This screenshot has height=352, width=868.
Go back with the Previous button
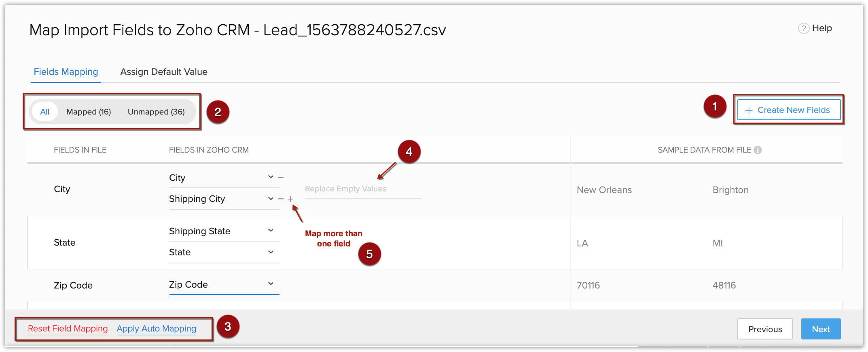(765, 329)
